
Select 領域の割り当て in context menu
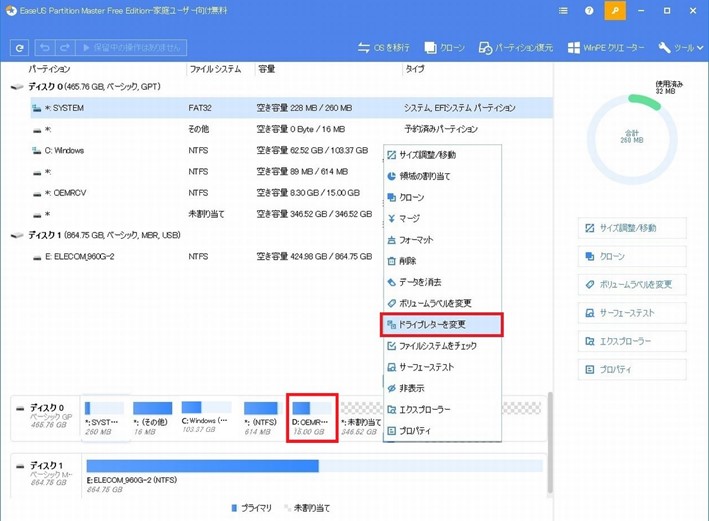click(x=442, y=176)
